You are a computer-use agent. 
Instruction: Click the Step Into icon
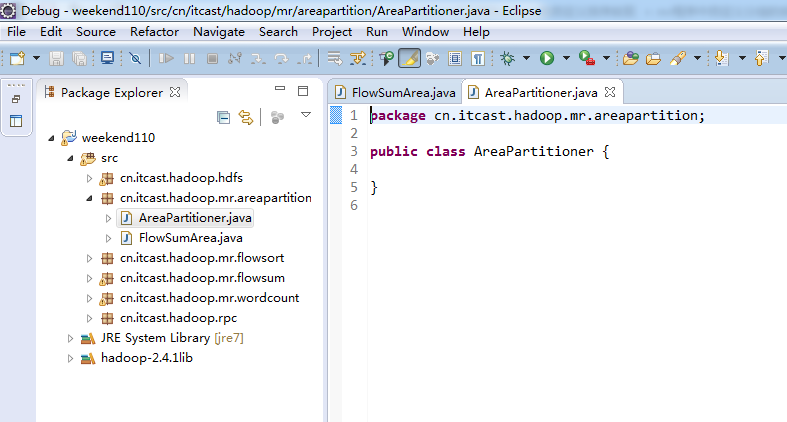(x=258, y=59)
